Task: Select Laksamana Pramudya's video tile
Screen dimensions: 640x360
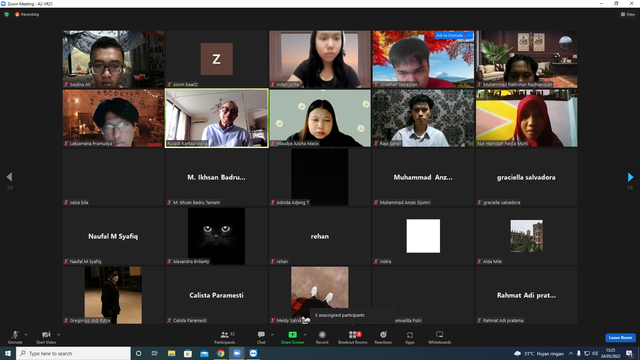Action: (x=113, y=118)
